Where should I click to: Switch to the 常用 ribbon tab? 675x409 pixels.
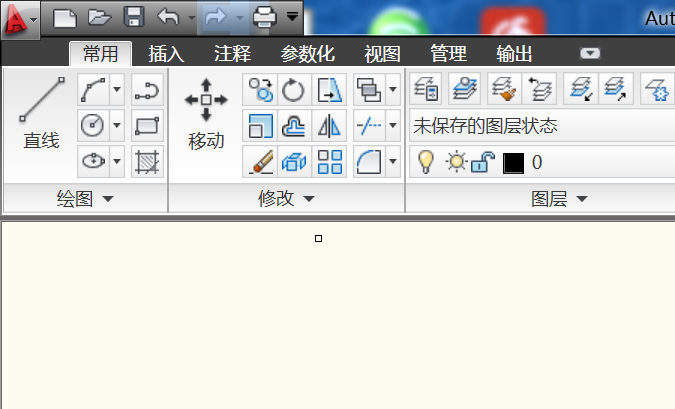tap(101, 54)
